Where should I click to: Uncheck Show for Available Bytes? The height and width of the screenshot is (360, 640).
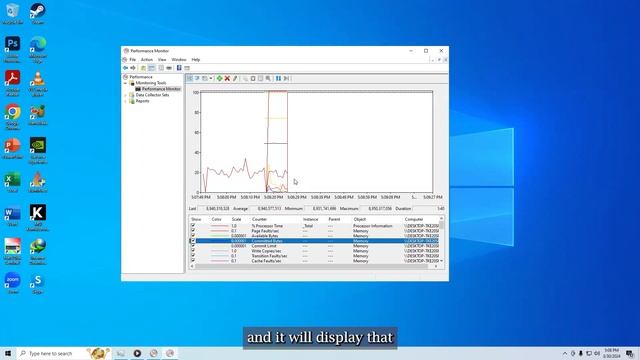click(x=193, y=236)
